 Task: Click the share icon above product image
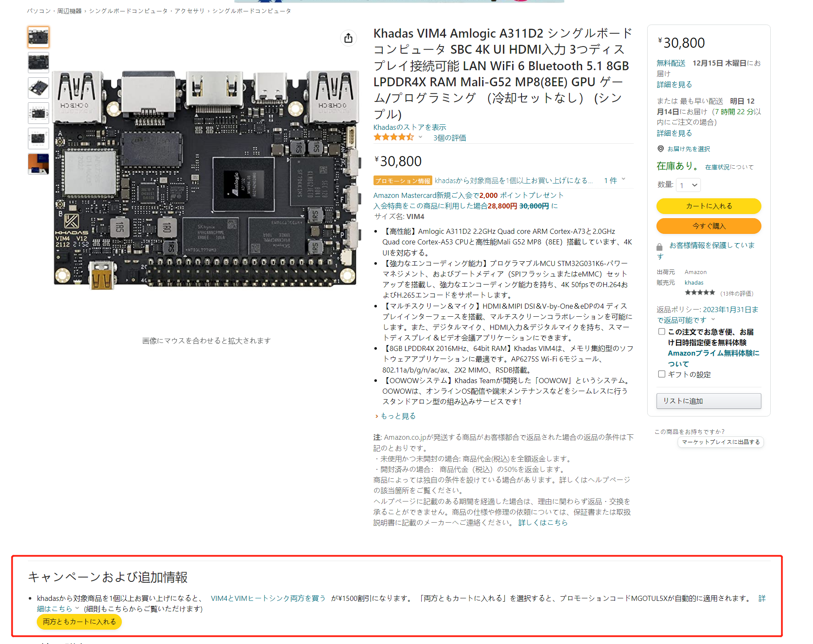tap(348, 38)
